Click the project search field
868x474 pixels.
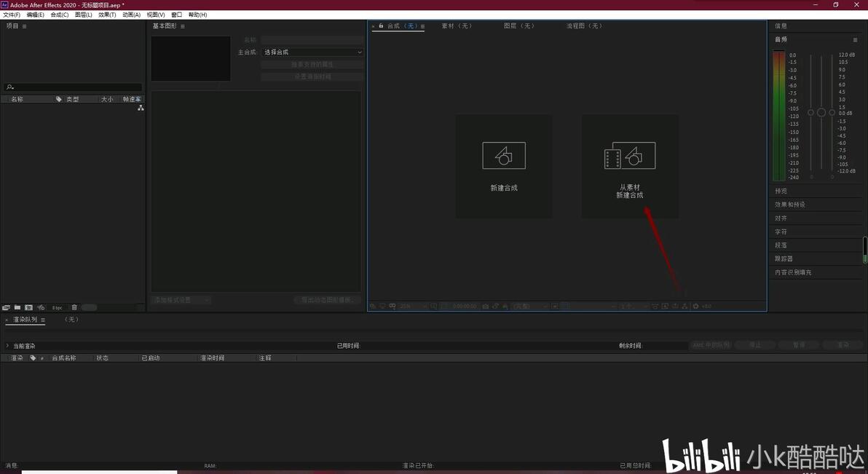[73, 87]
